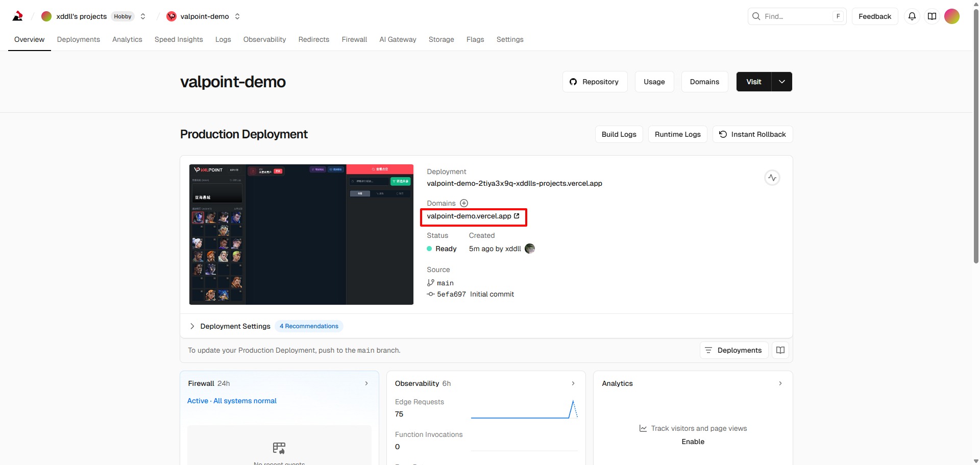Open the Domains button
This screenshot has width=980, height=465.
[705, 82]
